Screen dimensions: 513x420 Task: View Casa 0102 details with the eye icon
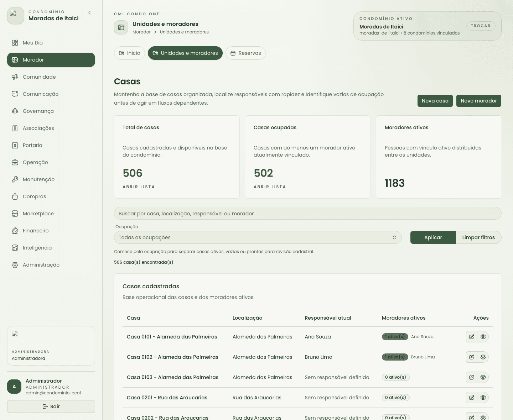(483, 357)
